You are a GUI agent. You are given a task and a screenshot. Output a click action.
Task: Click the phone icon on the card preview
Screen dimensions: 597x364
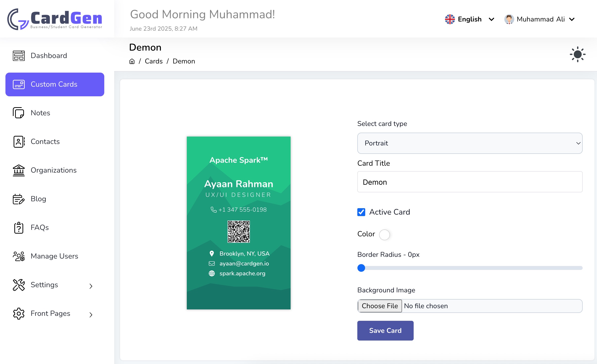[x=213, y=210]
